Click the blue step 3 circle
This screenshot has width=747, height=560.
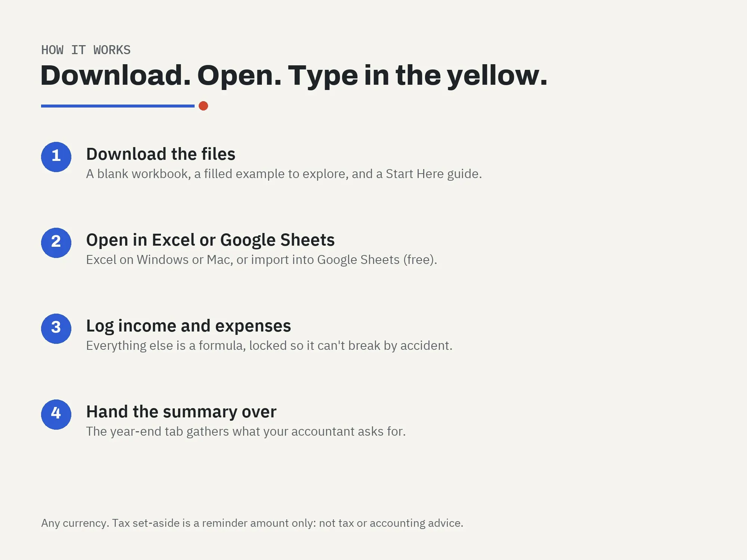click(x=56, y=329)
